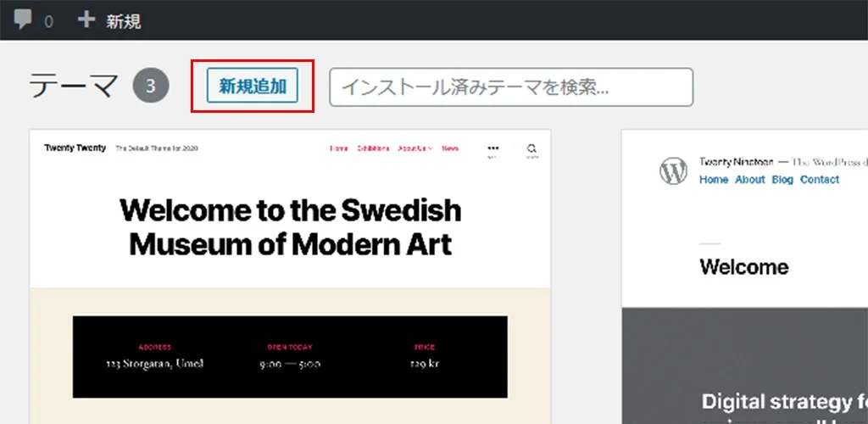Open the comments bubble icon in admin bar
The image size is (868, 424).
point(23,20)
